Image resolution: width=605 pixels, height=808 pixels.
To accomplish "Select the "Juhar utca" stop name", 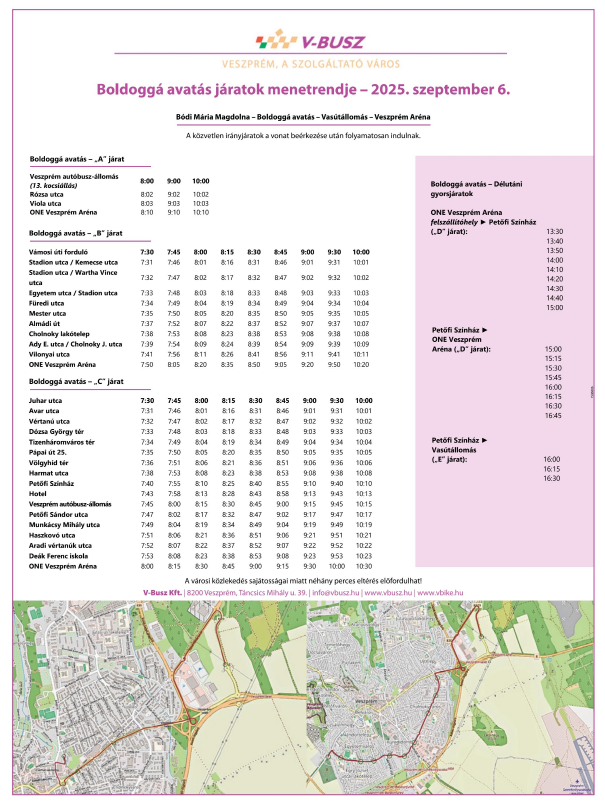I will pos(46,400).
